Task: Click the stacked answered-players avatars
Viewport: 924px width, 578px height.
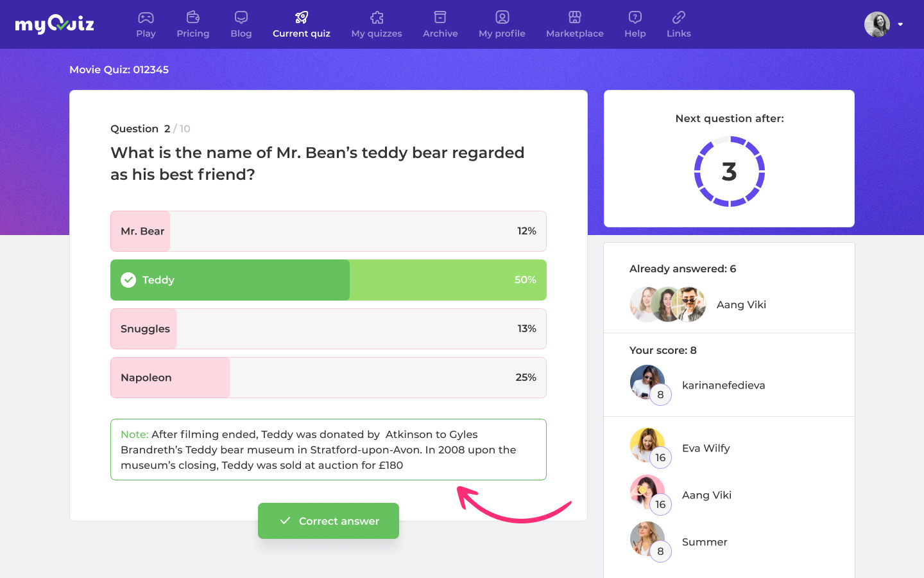Action: 668,304
